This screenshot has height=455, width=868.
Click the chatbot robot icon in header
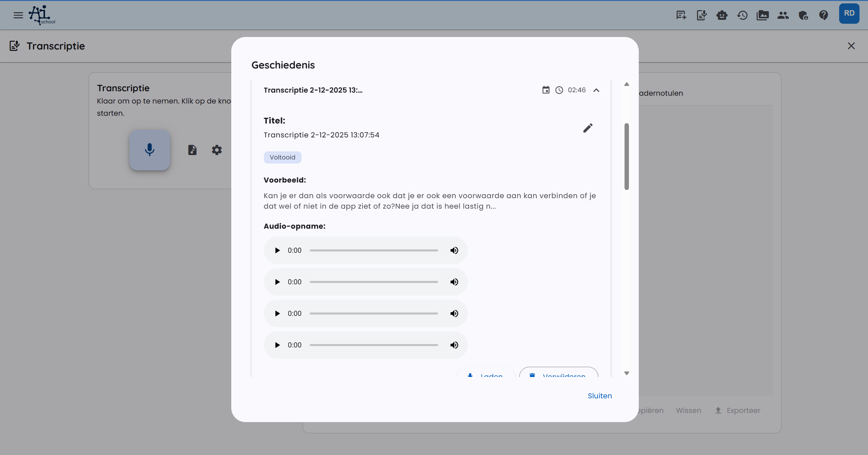(722, 15)
